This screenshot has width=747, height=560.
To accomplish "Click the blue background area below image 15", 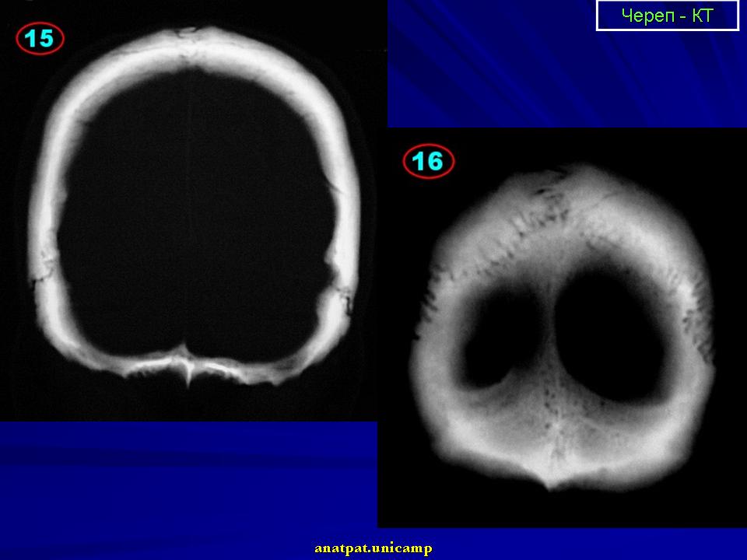I will pos(187,474).
